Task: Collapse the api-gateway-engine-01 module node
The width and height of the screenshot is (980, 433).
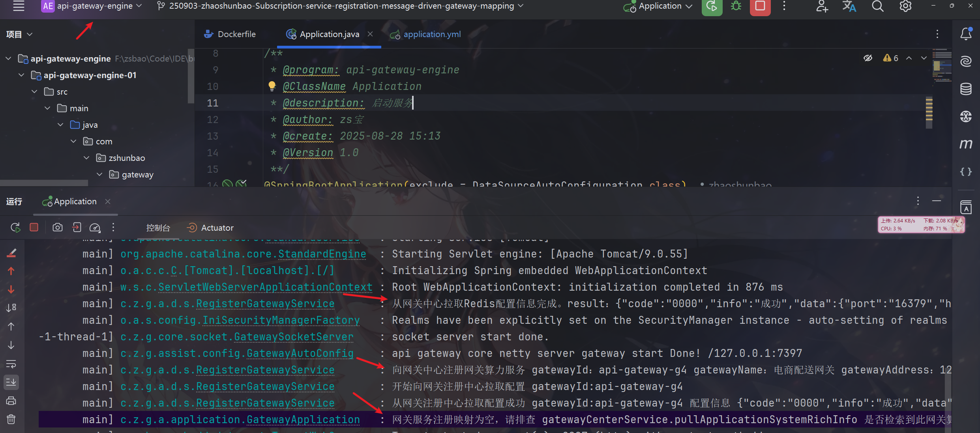Action: [x=22, y=75]
